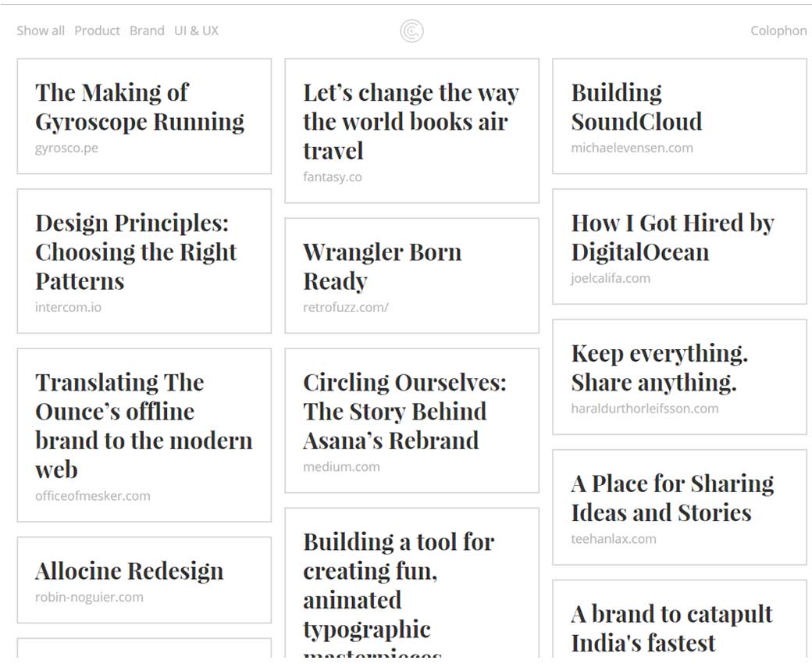View the Wrangler Born Ready case study

[x=382, y=267]
